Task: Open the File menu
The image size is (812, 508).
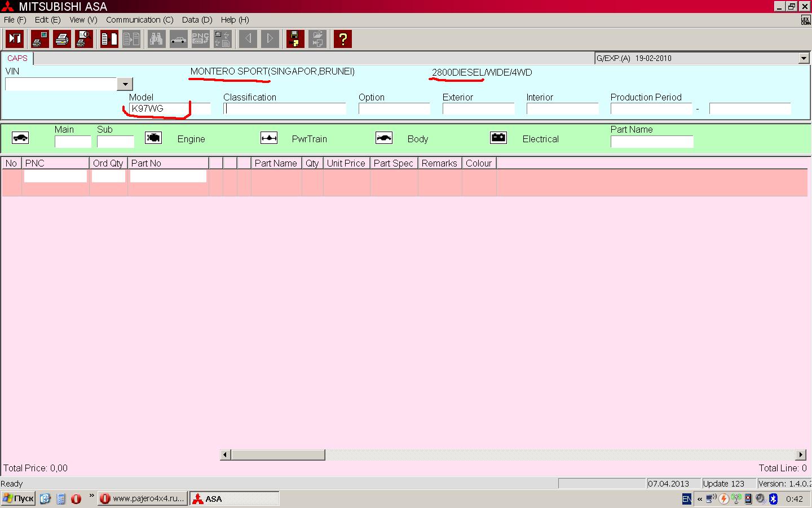Action: pyautogui.click(x=15, y=20)
